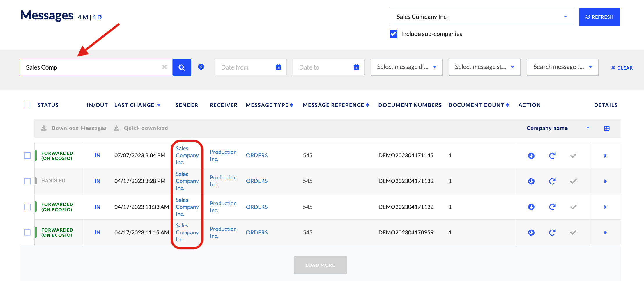Select checkbox for message 07/07/2023 3:04 PM
644x281 pixels.
coord(27,156)
